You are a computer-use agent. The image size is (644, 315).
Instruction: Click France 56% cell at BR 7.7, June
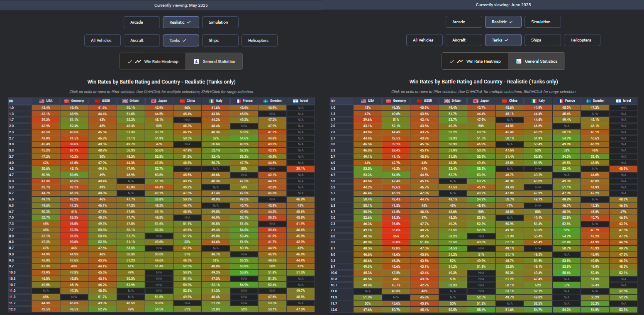click(x=566, y=230)
